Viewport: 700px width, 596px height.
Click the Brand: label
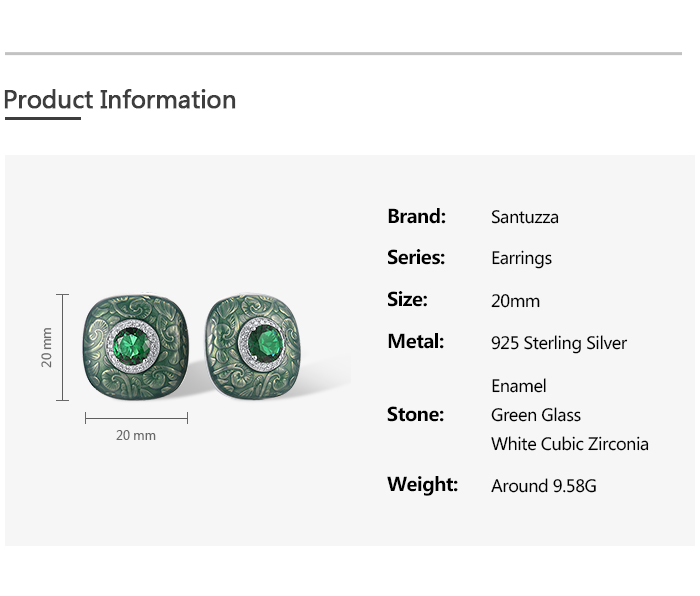416,216
